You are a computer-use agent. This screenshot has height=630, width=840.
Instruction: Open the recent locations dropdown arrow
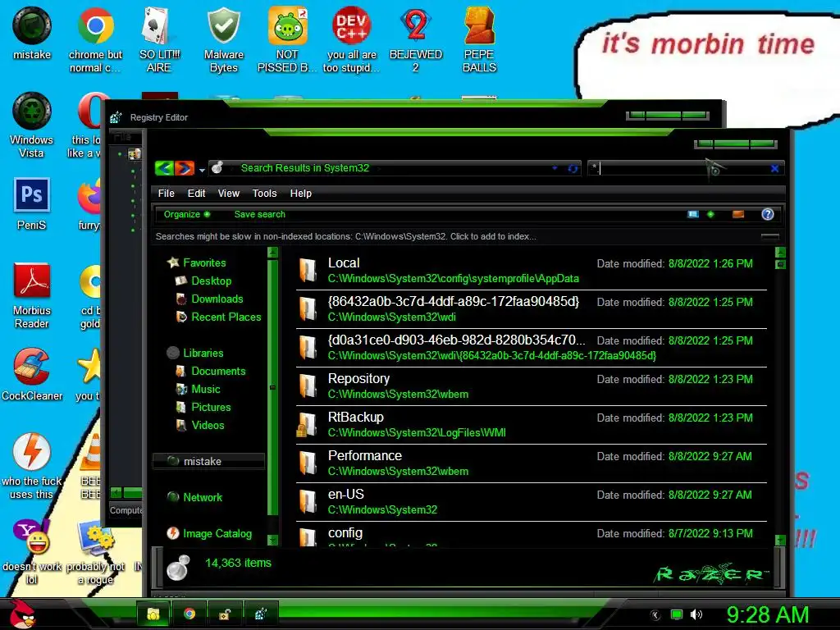pos(202,170)
